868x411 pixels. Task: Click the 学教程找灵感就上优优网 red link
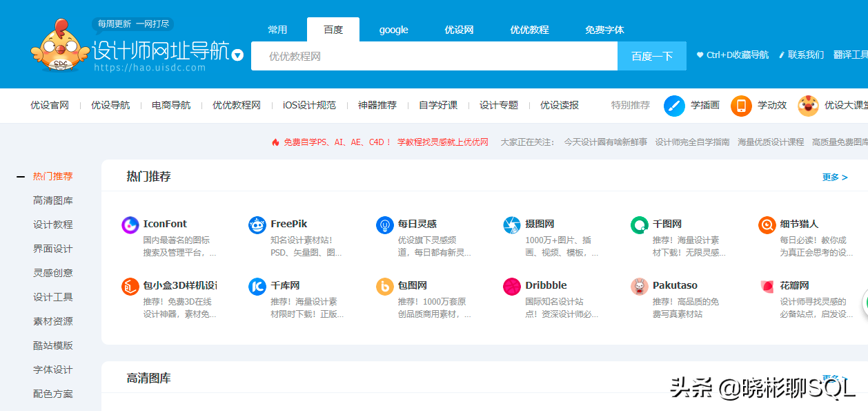coord(443,142)
